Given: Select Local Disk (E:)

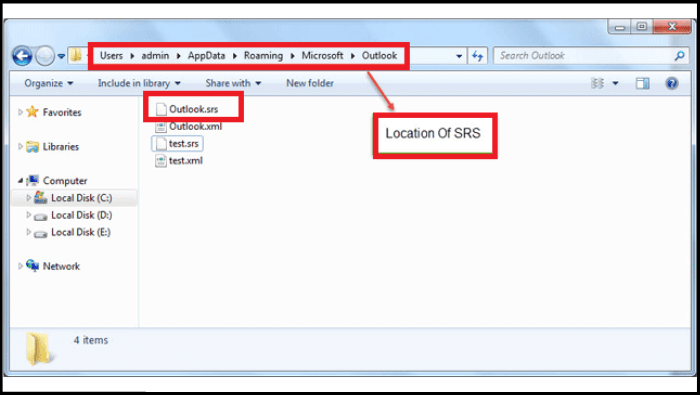Looking at the screenshot, I should (80, 232).
